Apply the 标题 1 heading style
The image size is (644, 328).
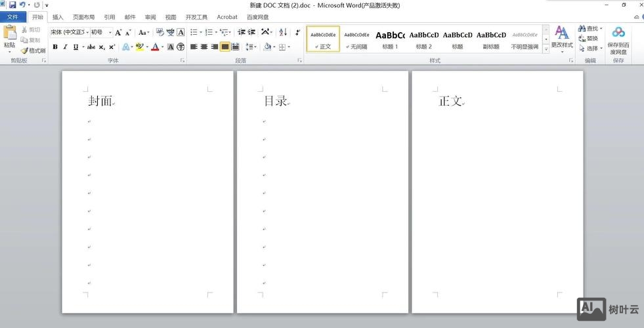coord(390,39)
